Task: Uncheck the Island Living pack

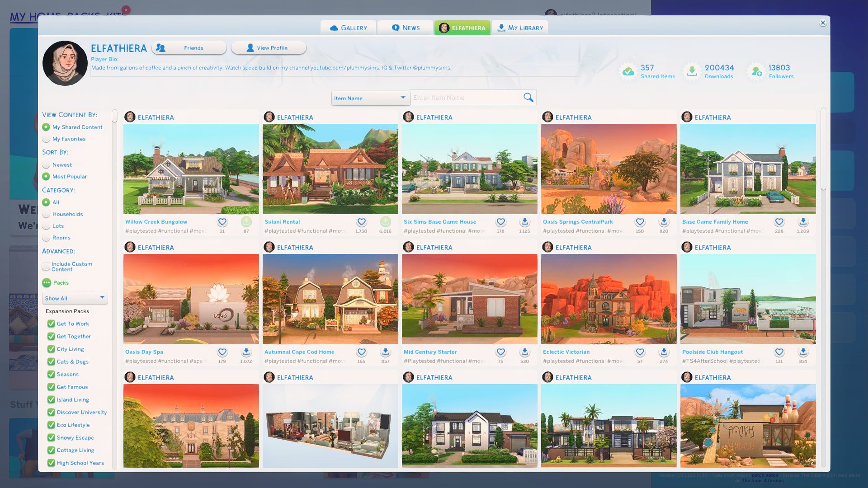Action: coord(51,400)
